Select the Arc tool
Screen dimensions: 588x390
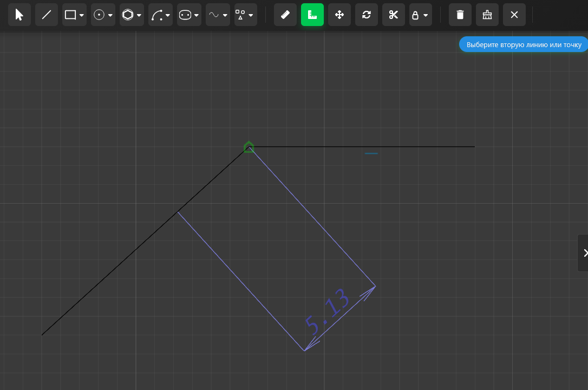157,15
